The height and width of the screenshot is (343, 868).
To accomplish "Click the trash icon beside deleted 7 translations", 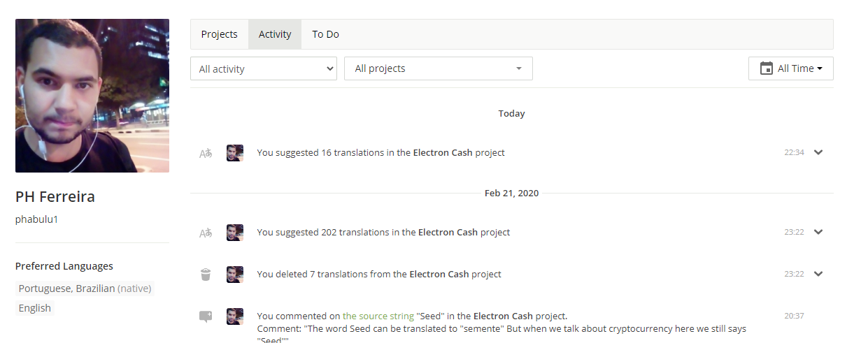I will click(x=206, y=275).
